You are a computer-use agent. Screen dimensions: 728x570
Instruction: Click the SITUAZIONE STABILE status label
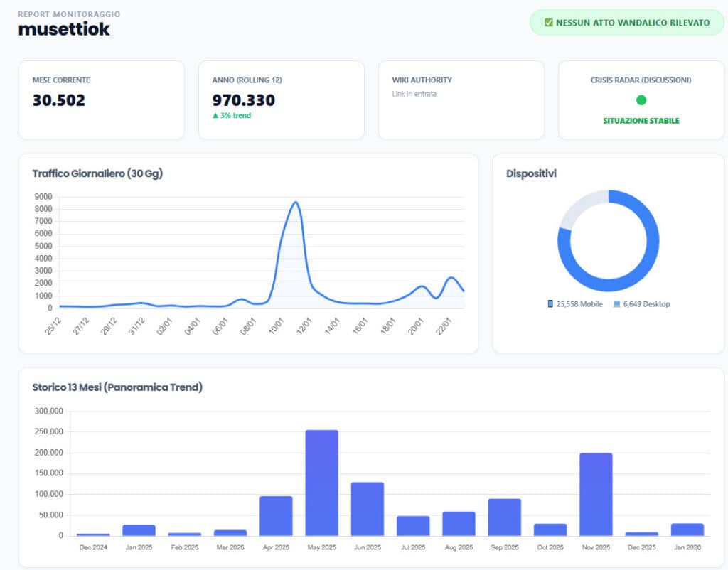tap(641, 121)
